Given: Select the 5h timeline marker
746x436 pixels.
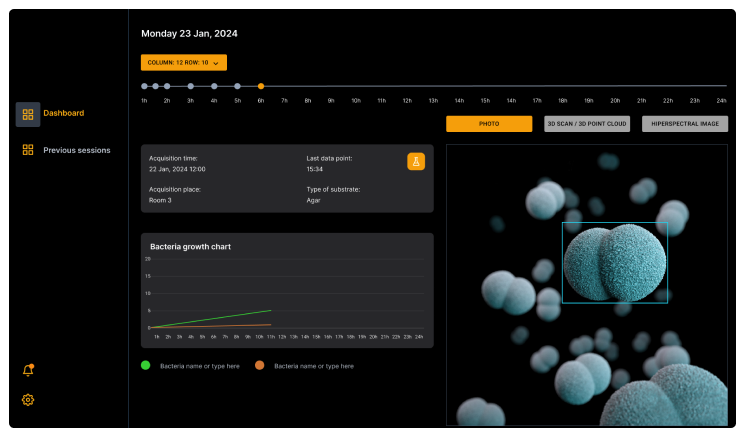Looking at the screenshot, I should click(x=237, y=86).
